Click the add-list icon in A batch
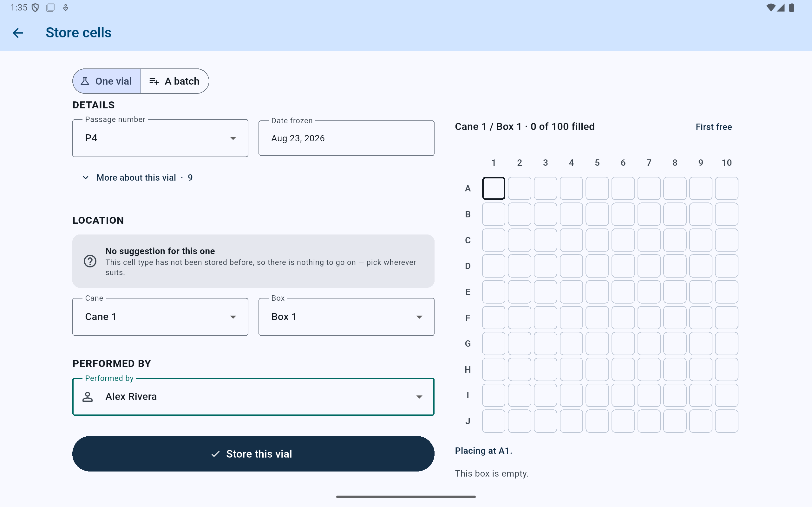Screen dimensions: 812x507 tap(154, 81)
